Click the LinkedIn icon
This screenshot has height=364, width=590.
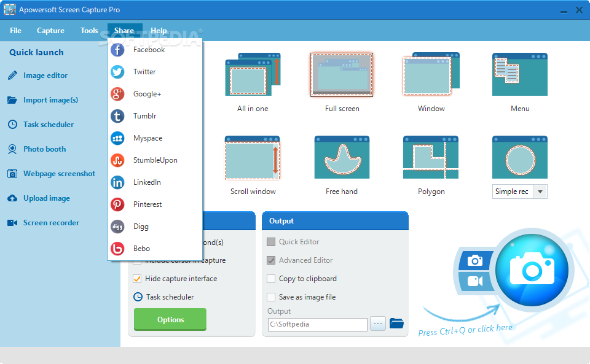[117, 182]
